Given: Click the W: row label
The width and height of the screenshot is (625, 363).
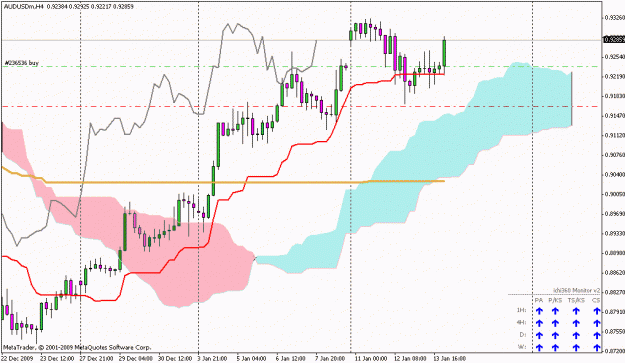Looking at the screenshot, I should click(x=522, y=347).
